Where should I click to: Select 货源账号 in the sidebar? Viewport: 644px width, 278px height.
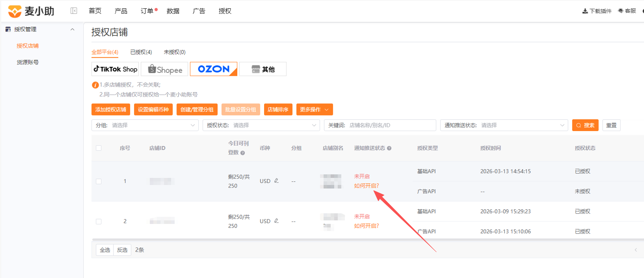[28, 62]
